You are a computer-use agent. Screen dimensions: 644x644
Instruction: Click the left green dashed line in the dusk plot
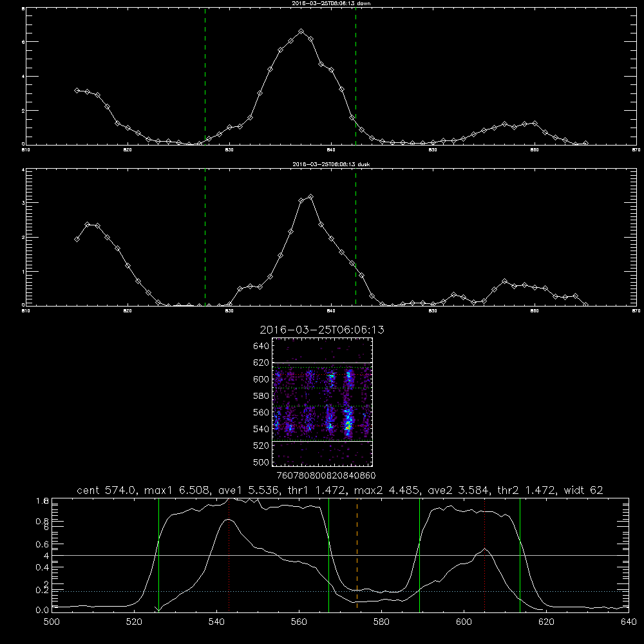(x=205, y=237)
